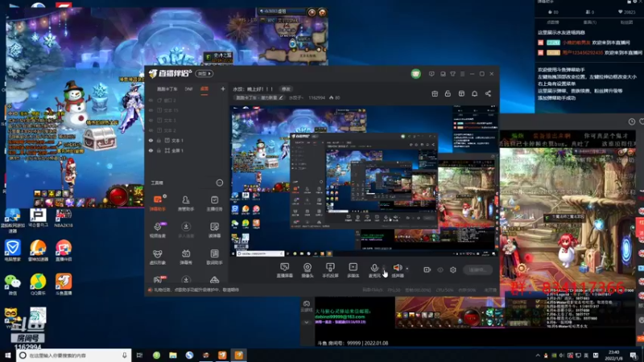
Task: Add a 直播屏幕 screen capture source
Action: point(284,270)
